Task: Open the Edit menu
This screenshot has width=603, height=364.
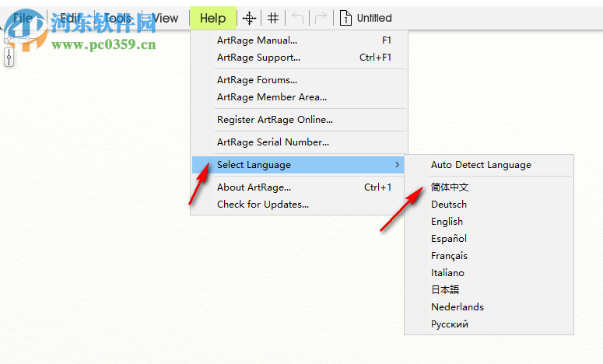Action: click(x=70, y=18)
